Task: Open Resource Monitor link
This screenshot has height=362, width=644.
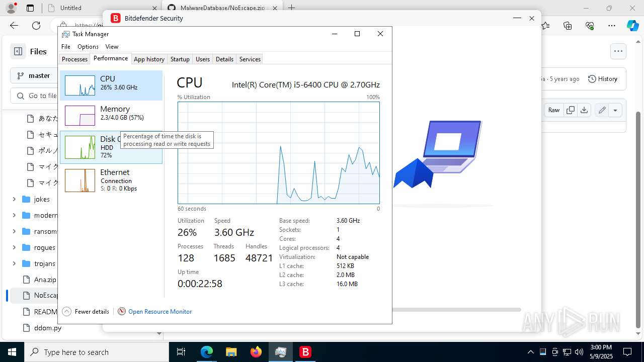Action: (160, 312)
